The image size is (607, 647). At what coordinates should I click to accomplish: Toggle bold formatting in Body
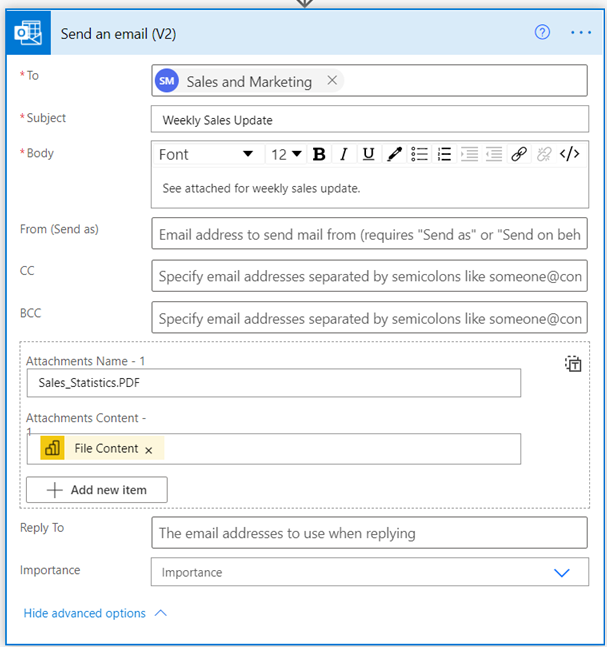coord(319,154)
